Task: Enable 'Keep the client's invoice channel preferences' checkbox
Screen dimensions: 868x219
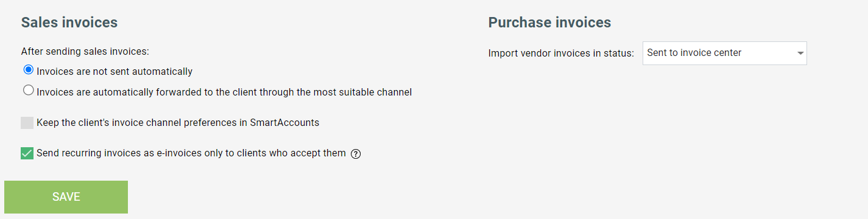Action: 27,123
